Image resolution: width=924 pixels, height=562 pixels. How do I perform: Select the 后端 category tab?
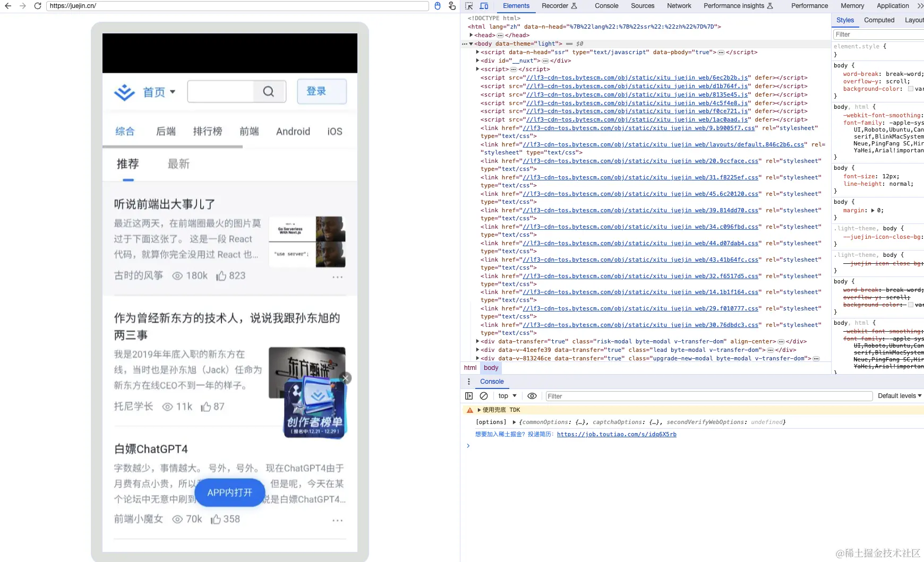[x=166, y=131]
